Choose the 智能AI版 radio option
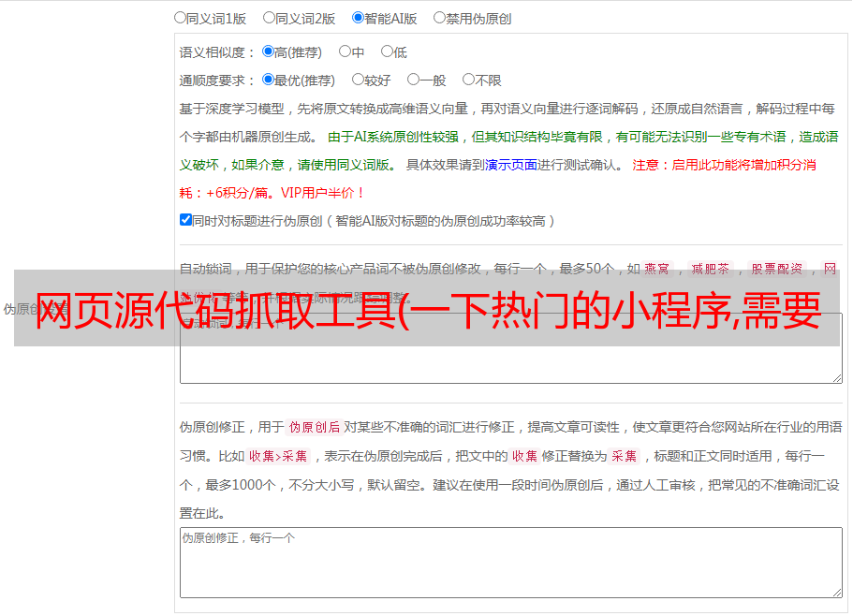 [358, 18]
